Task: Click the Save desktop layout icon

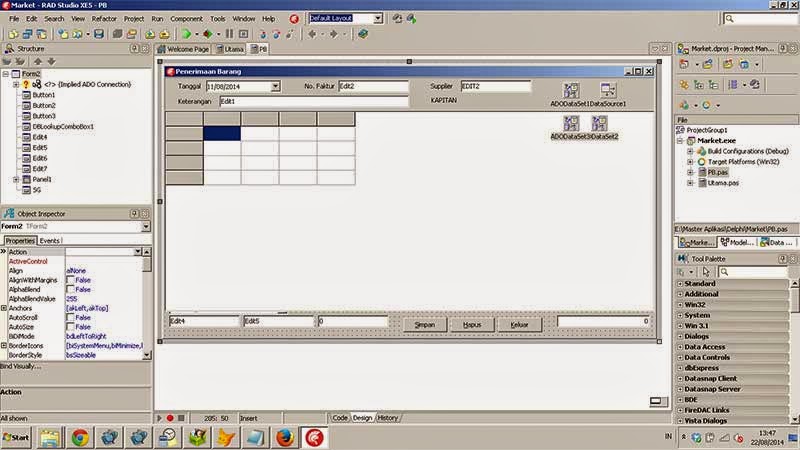Action: click(397, 19)
